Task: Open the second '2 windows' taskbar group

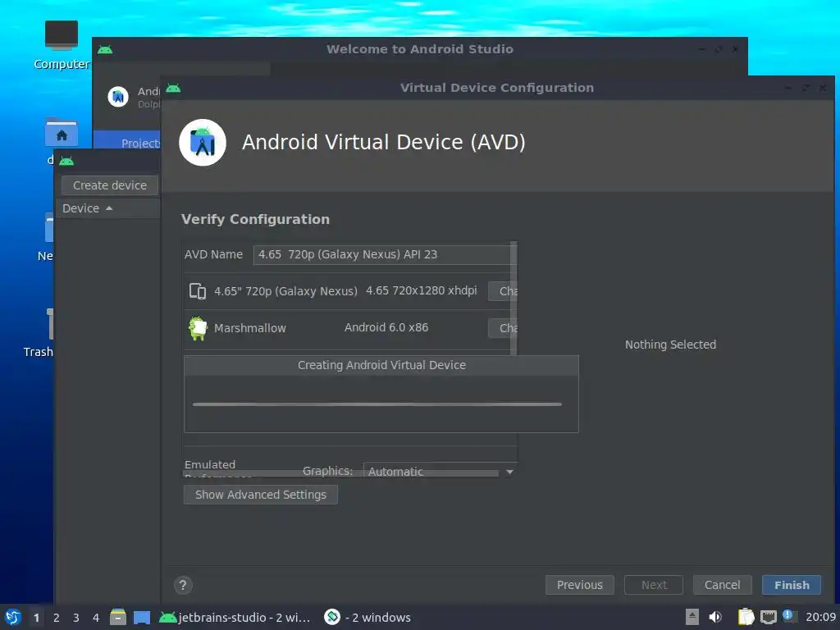Action: point(368,618)
